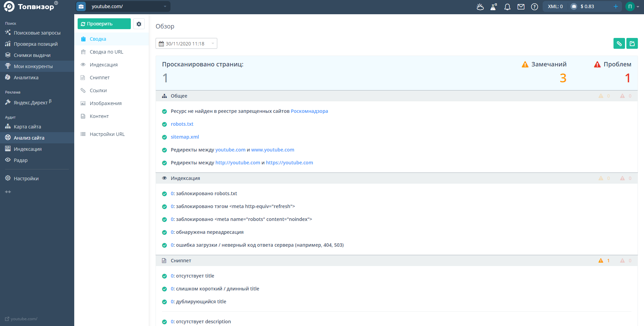The image size is (644, 326).
Task: Click the $ 0.83 balance
Action: click(587, 6)
